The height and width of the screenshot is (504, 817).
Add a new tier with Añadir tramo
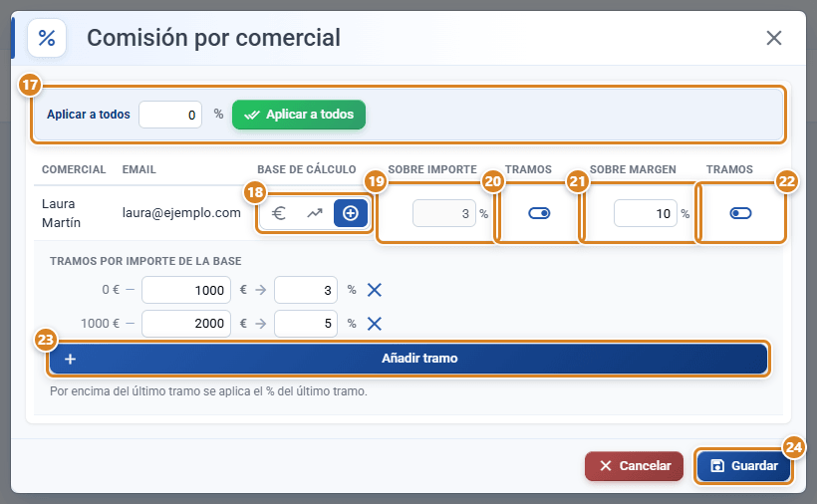[x=408, y=359]
